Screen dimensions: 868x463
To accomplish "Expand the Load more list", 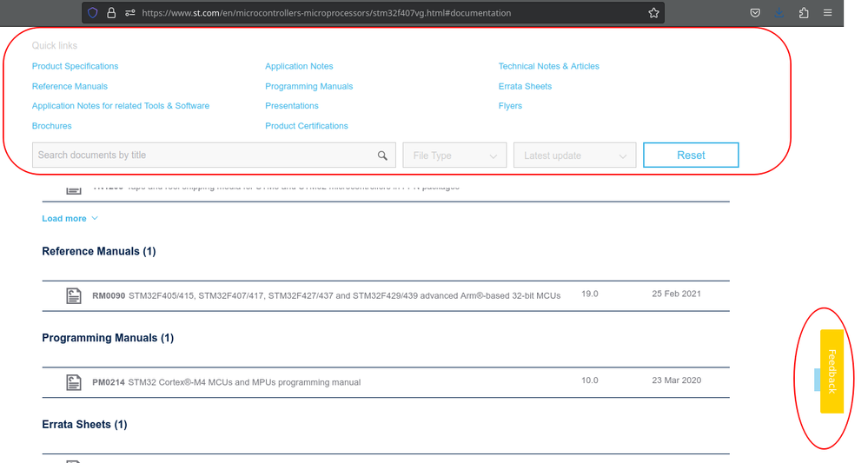I will point(70,219).
